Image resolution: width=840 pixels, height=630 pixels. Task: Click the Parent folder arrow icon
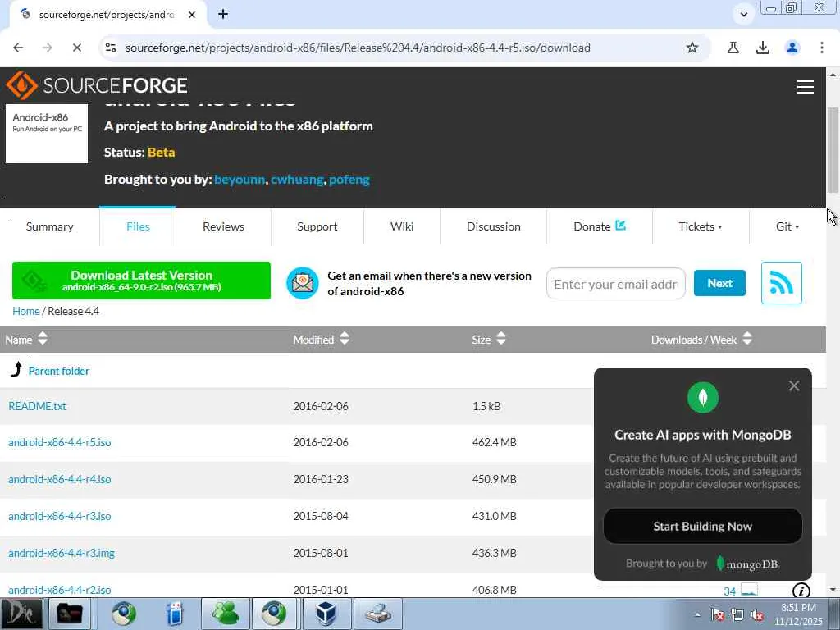click(16, 370)
